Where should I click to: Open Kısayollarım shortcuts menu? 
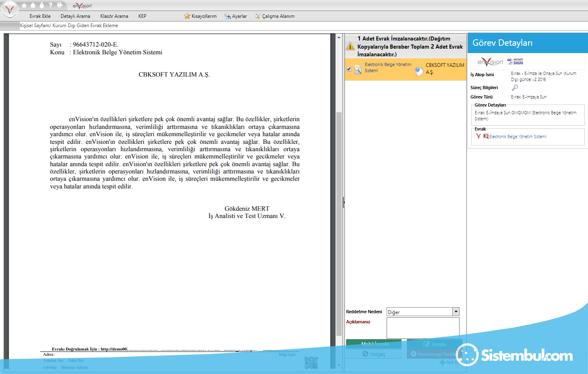[200, 16]
